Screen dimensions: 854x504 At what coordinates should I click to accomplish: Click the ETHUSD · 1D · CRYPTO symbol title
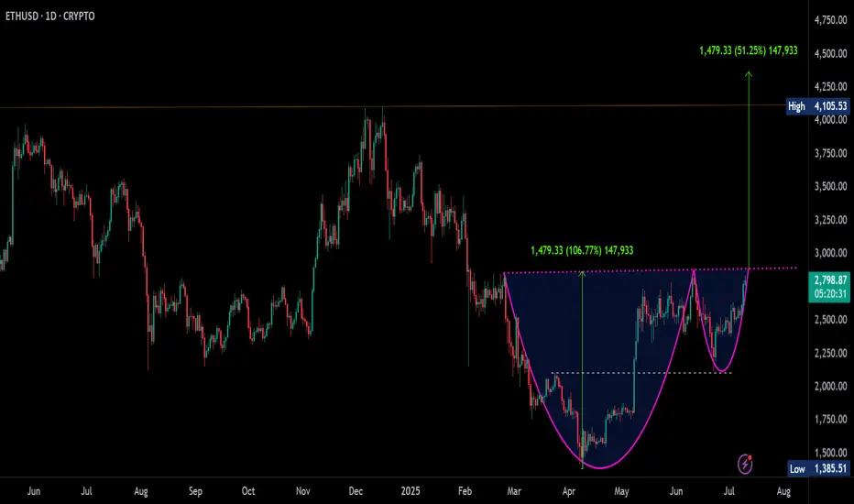pyautogui.click(x=50, y=16)
